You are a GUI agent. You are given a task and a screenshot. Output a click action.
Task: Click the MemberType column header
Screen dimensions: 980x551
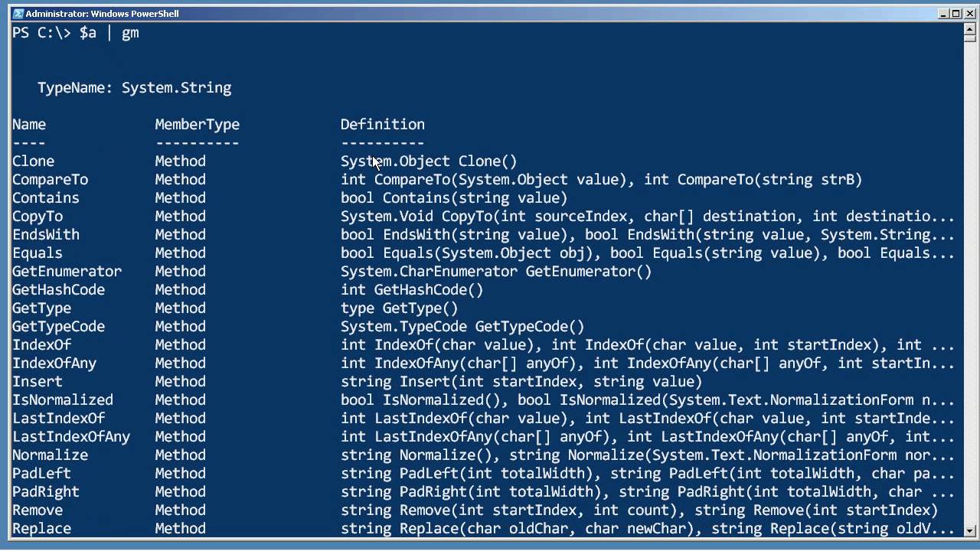click(197, 125)
